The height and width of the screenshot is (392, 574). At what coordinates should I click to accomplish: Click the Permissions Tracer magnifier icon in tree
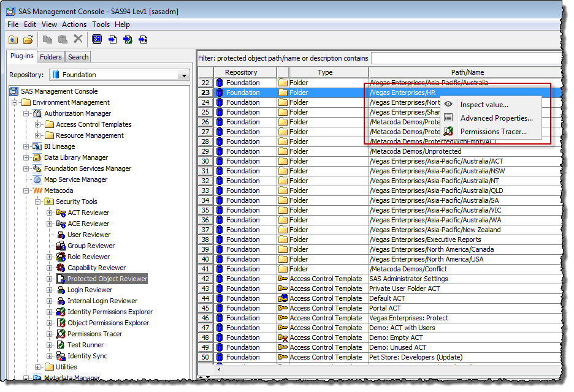(x=61, y=334)
